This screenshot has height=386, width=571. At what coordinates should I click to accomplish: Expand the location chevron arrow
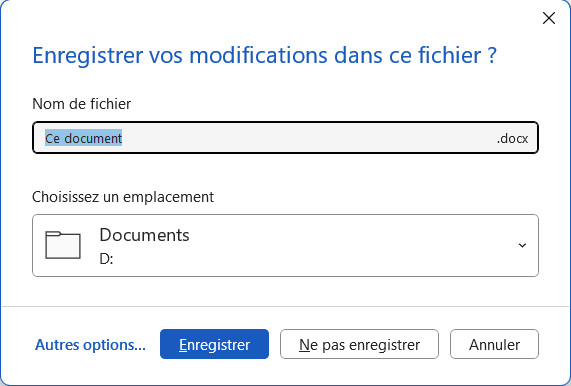click(522, 245)
